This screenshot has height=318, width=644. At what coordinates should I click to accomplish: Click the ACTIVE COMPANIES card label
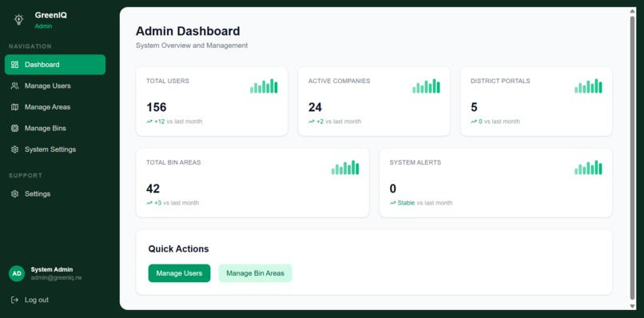click(340, 81)
